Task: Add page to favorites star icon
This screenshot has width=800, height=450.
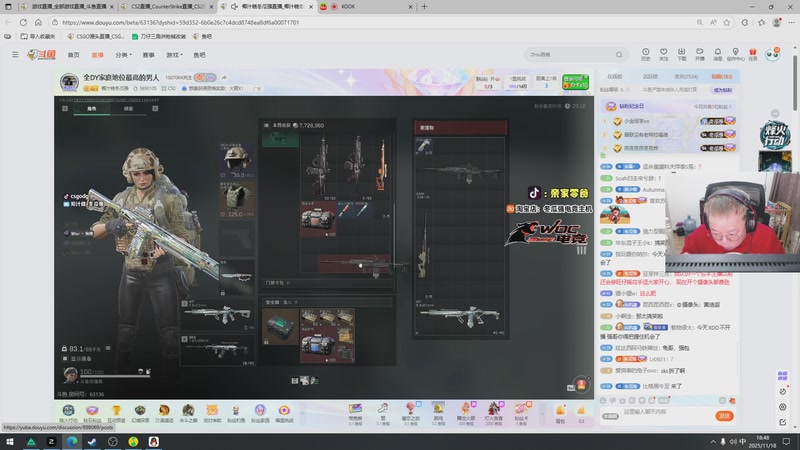Action: point(727,22)
